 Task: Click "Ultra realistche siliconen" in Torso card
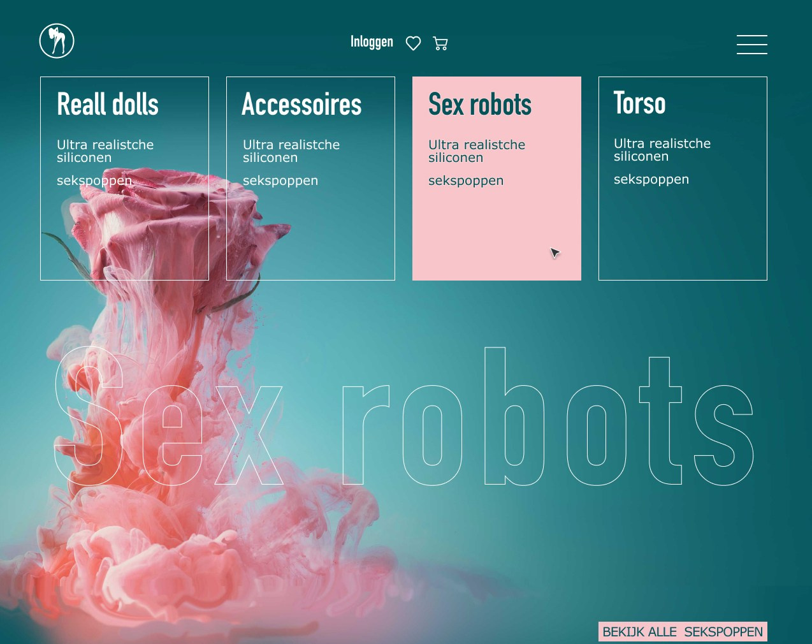(662, 150)
